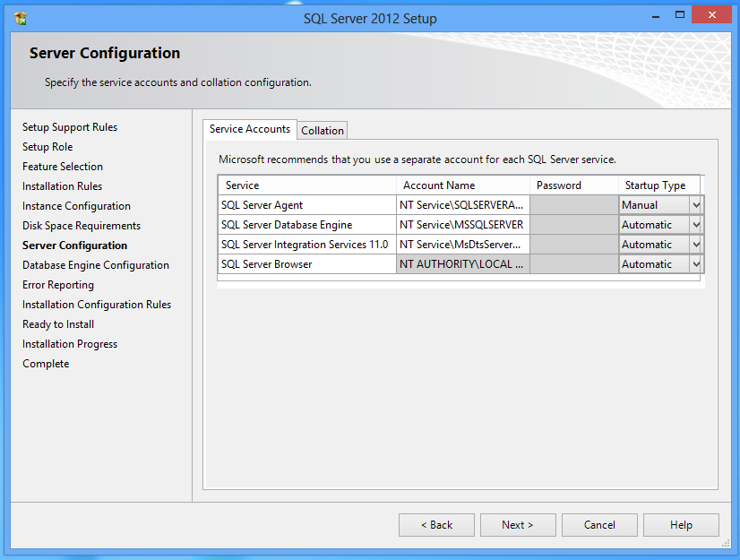Screen dimensions: 740x560
Task: Select the SQL Server Database Engine service row
Action: tap(307, 225)
